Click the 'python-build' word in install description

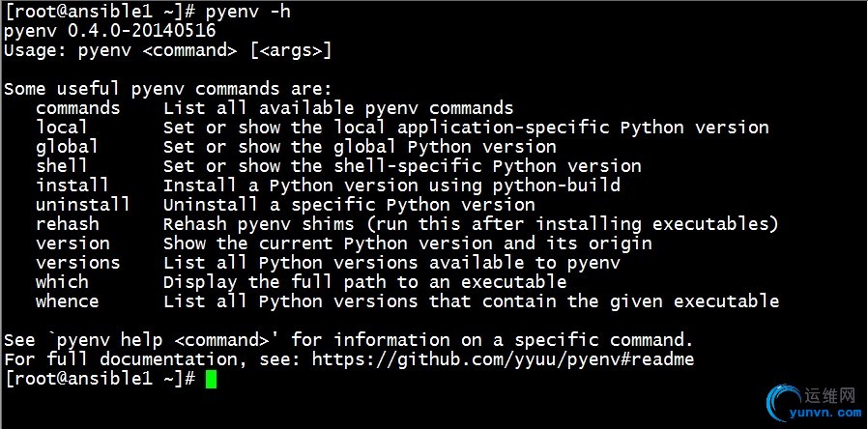(557, 186)
